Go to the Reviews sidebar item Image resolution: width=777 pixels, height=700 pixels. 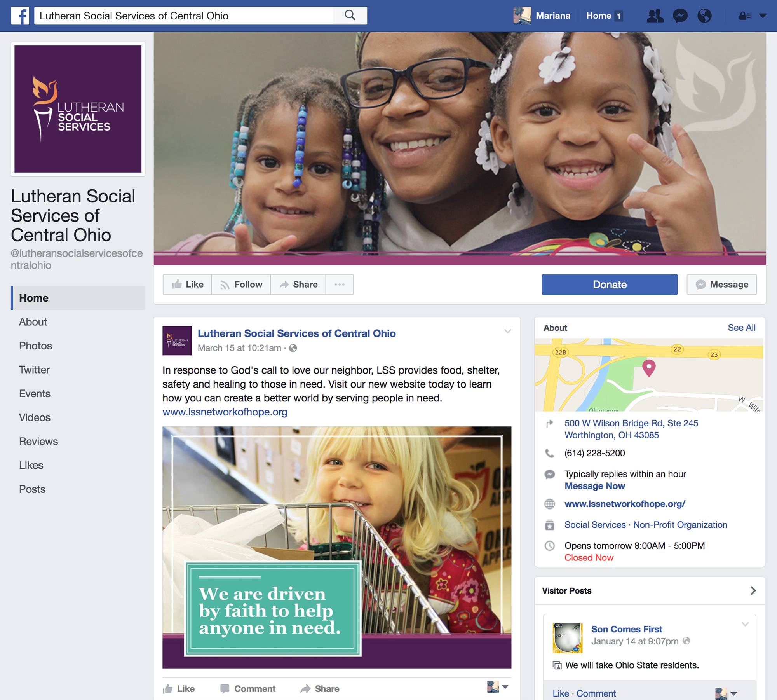click(38, 442)
